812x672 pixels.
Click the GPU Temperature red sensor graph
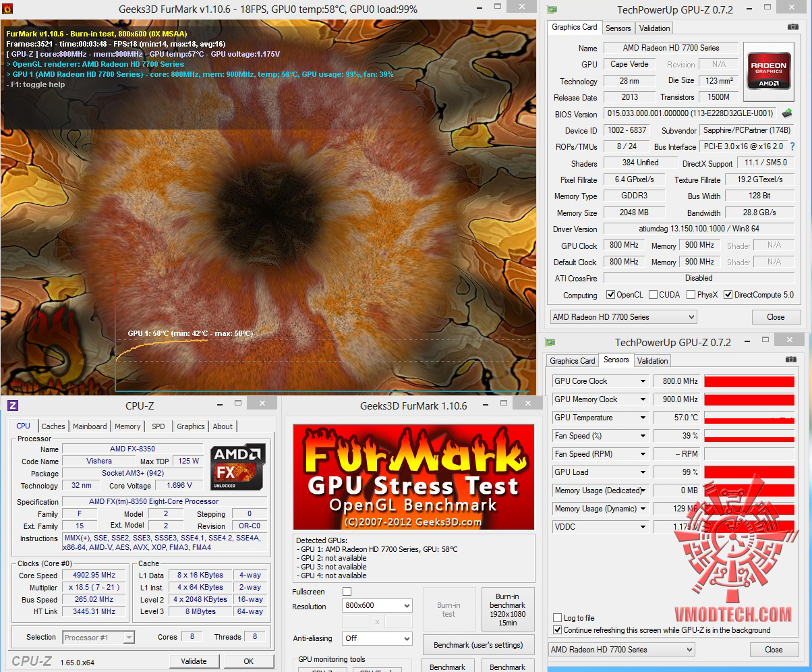[749, 418]
